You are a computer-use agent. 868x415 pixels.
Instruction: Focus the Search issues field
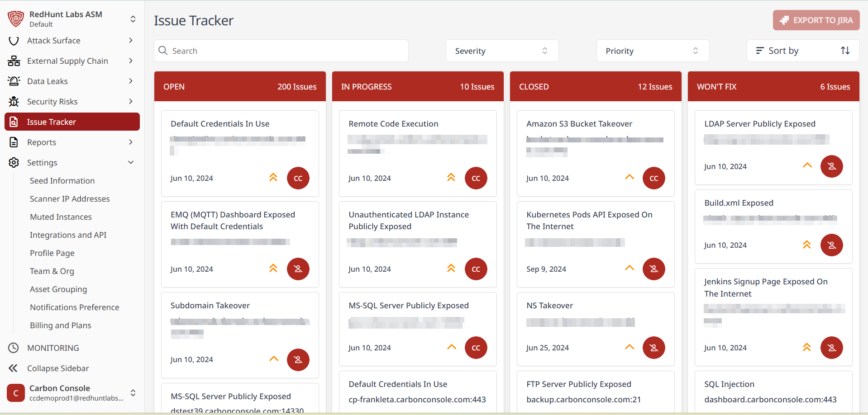pyautogui.click(x=281, y=51)
